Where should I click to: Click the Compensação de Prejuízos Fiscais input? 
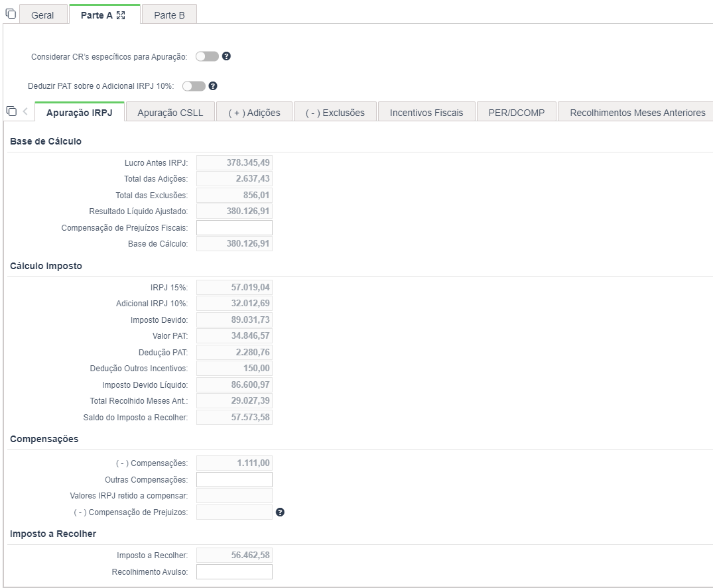(234, 227)
